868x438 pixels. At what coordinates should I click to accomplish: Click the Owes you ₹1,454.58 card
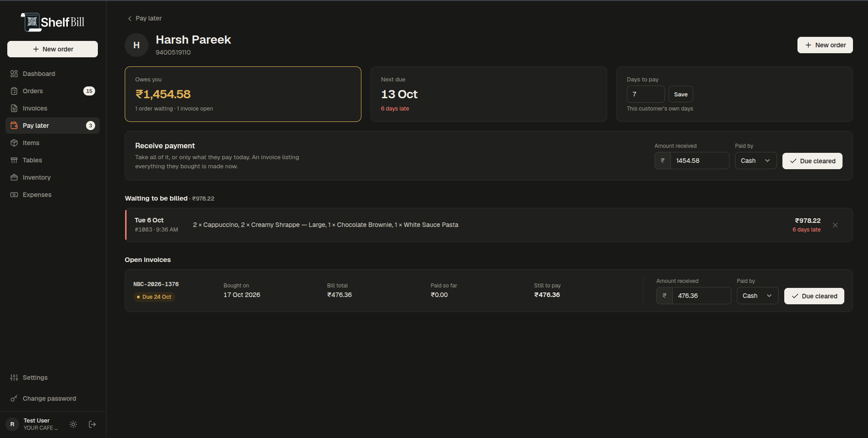pyautogui.click(x=243, y=94)
